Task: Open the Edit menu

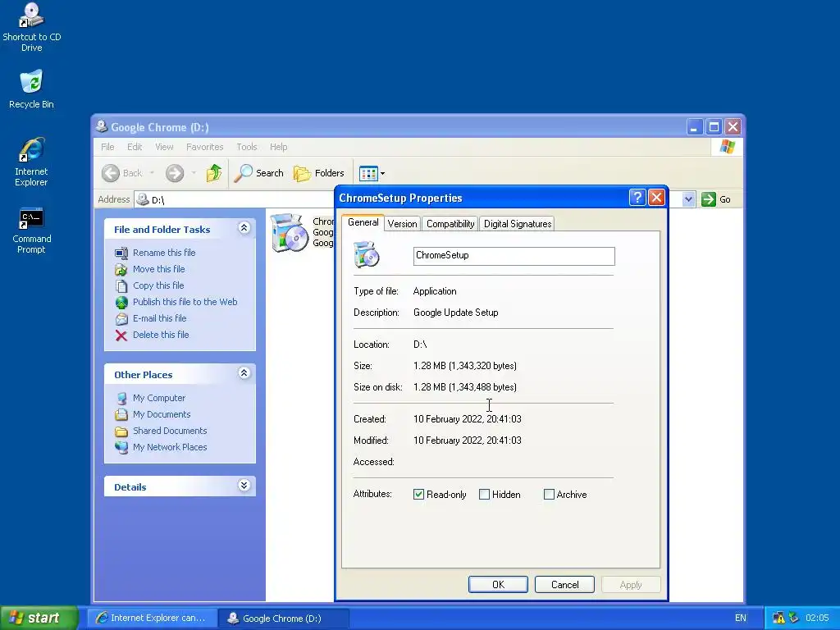Action: pos(135,147)
